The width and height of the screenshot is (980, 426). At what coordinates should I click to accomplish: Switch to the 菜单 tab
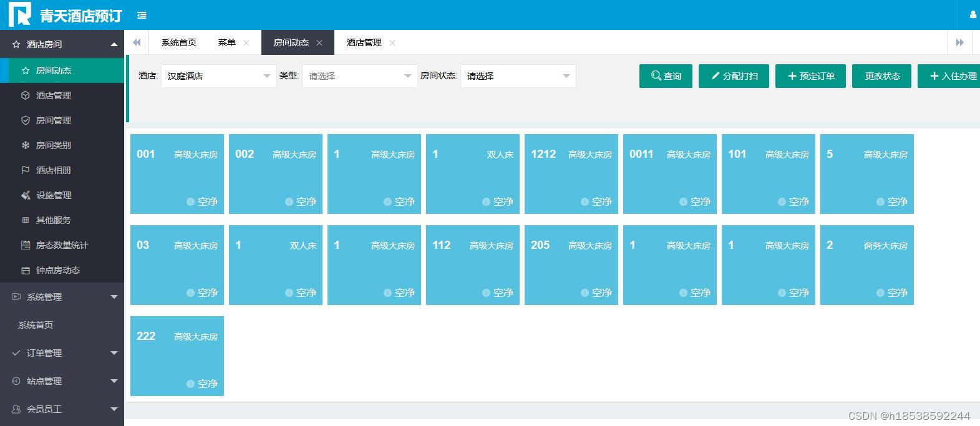tap(227, 42)
